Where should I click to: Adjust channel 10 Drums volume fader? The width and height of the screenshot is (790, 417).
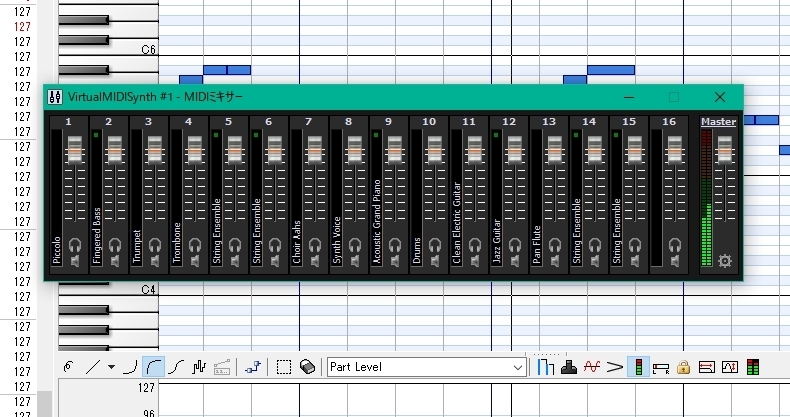[435, 150]
